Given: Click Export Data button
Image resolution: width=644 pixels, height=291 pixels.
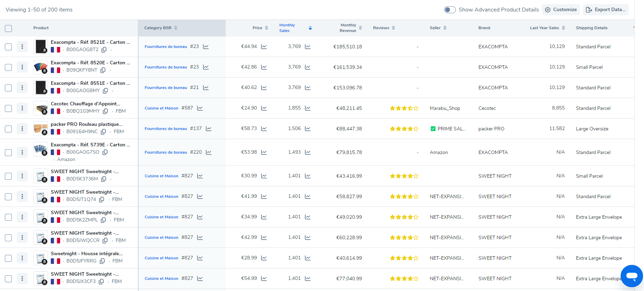Looking at the screenshot, I should [x=605, y=10].
